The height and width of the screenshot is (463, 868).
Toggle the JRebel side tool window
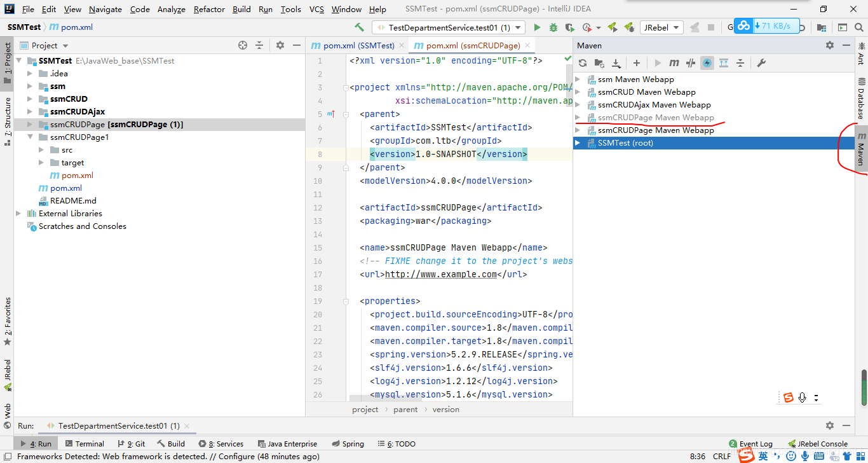click(7, 375)
